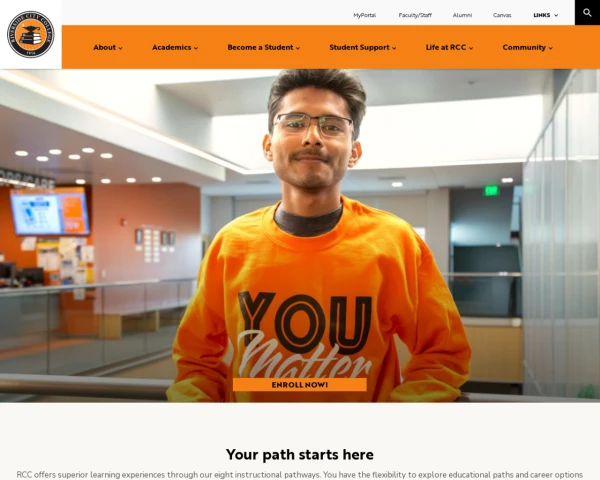This screenshot has width=600, height=480.
Task: Select the Community menu label
Action: pos(524,47)
